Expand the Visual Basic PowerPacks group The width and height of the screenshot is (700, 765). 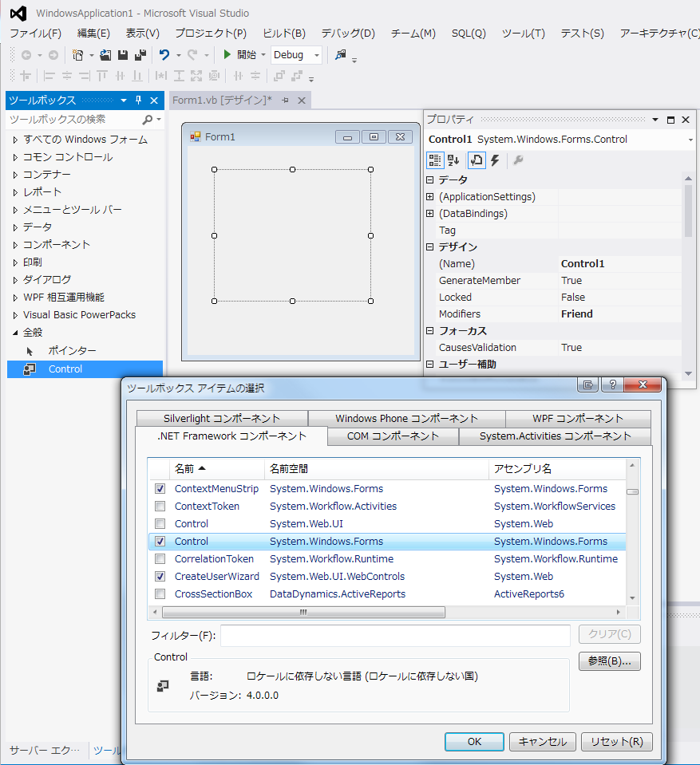pos(15,316)
